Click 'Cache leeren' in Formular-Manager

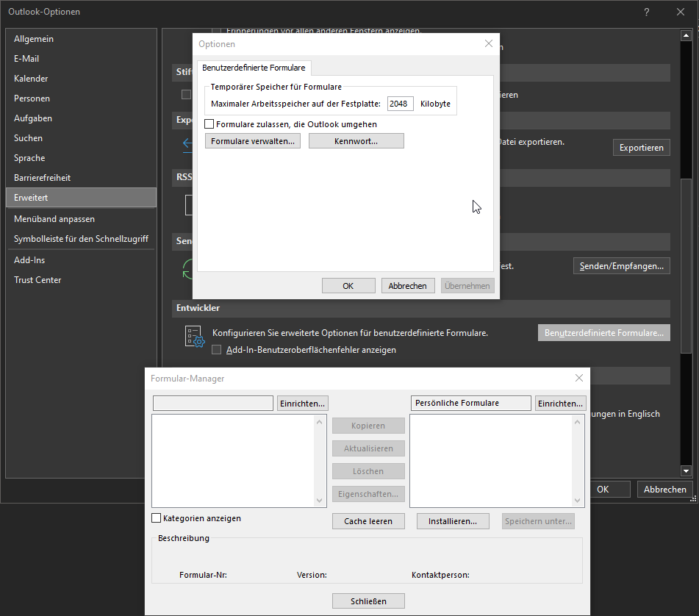click(x=368, y=521)
